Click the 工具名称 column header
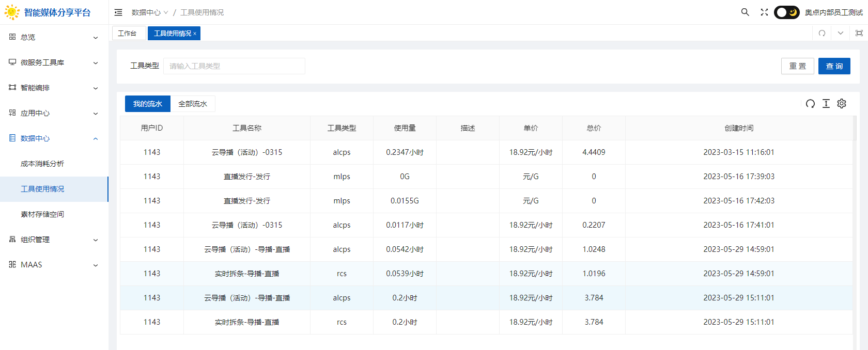This screenshot has width=868, height=350. (247, 128)
